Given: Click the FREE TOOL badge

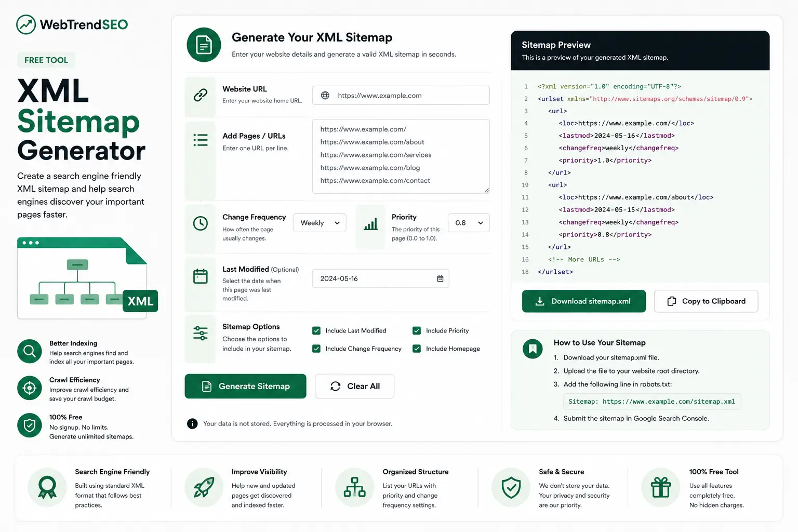Looking at the screenshot, I should (46, 60).
